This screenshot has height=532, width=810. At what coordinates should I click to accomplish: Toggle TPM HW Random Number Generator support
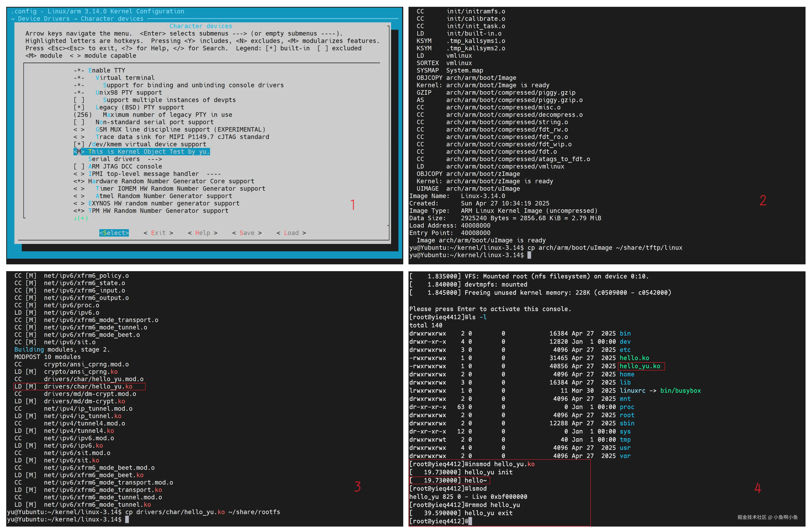(79, 211)
